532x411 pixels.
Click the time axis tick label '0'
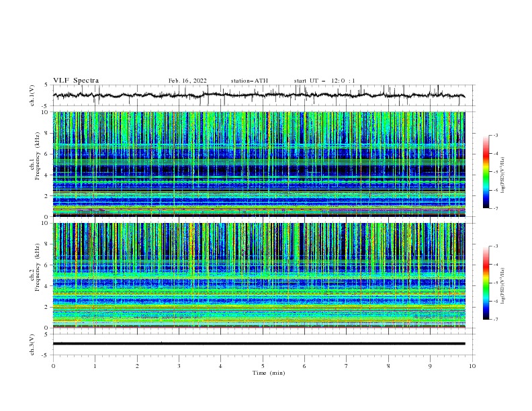pos(53,366)
